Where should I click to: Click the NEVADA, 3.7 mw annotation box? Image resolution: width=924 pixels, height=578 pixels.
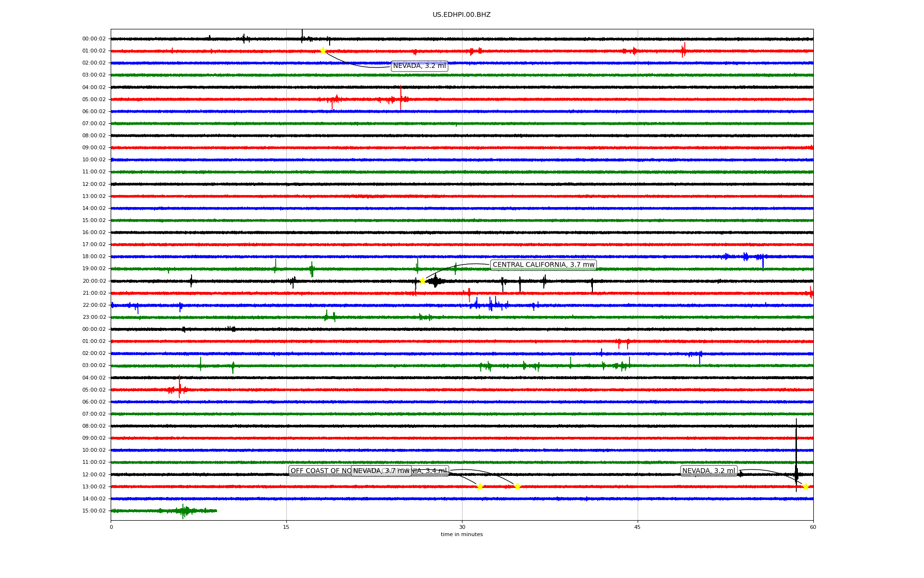(381, 471)
